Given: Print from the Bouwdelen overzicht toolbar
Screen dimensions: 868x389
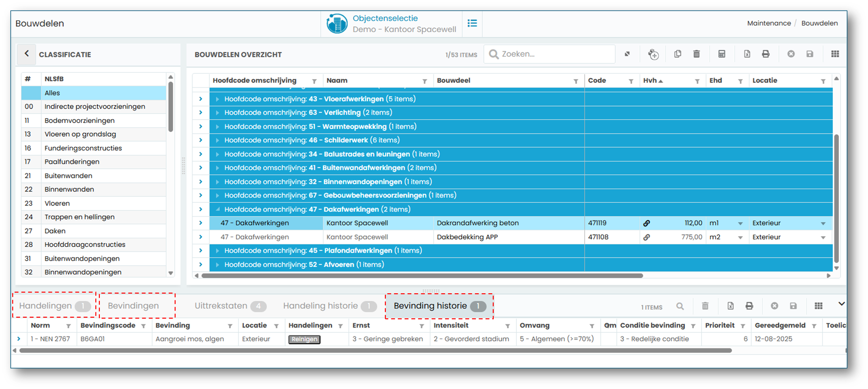Looking at the screenshot, I should pos(766,54).
